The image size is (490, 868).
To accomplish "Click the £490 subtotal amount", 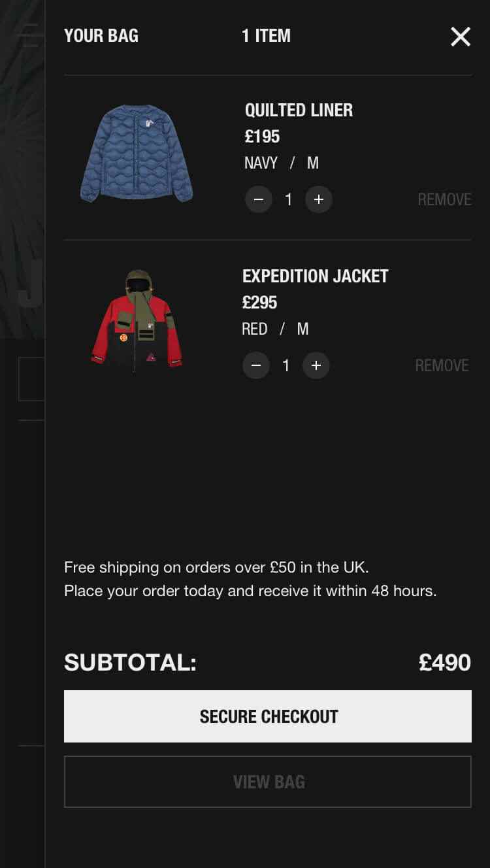I will point(444,662).
